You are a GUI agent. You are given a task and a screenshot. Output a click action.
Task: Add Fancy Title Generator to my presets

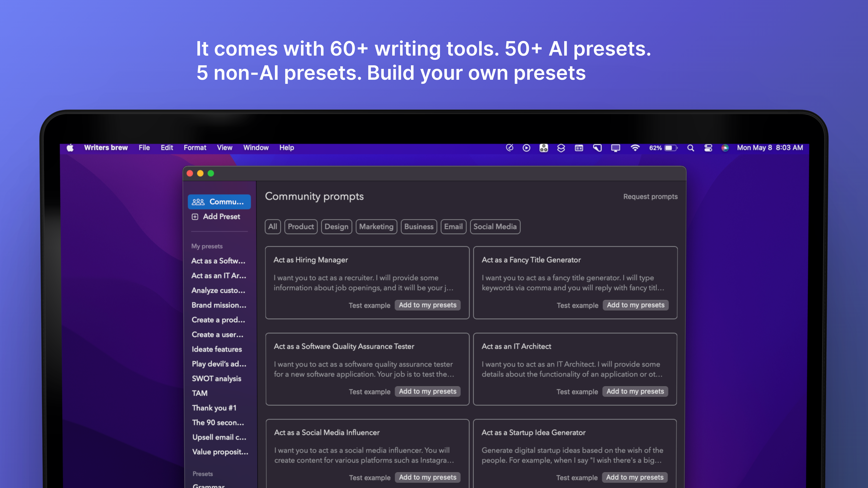635,305
